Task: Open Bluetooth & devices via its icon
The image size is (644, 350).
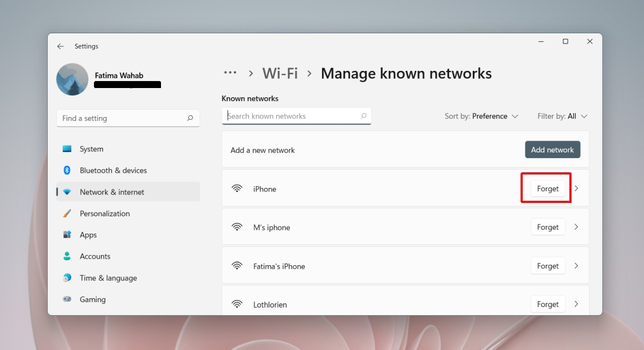Action: coord(67,170)
